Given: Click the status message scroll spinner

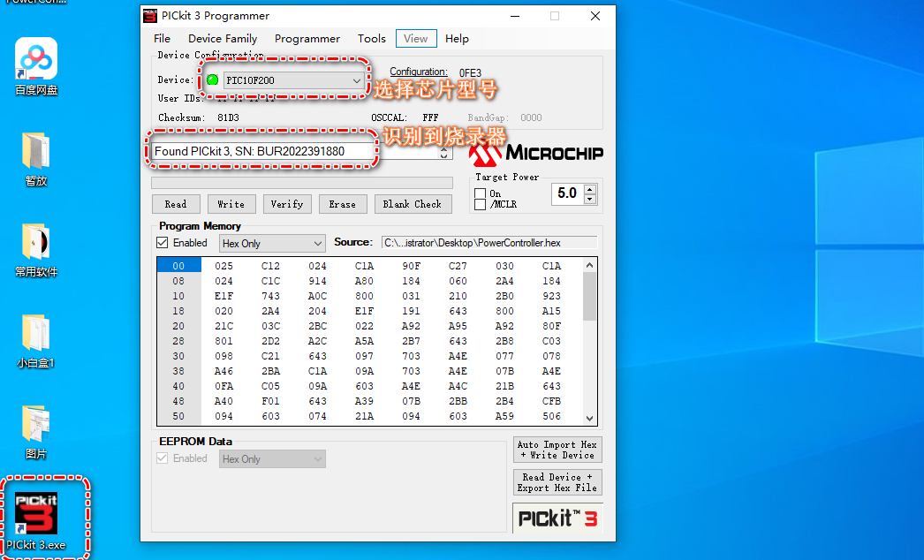Looking at the screenshot, I should click(444, 152).
